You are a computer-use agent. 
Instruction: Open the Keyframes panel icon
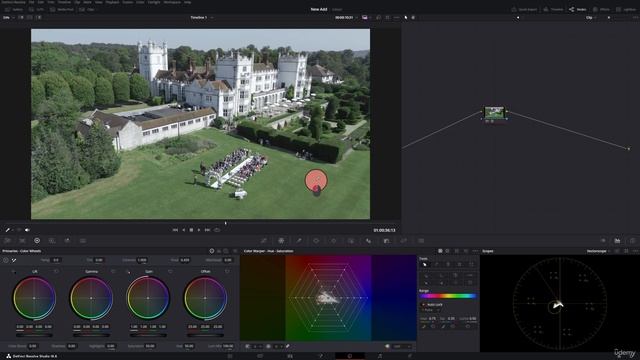(x=603, y=241)
